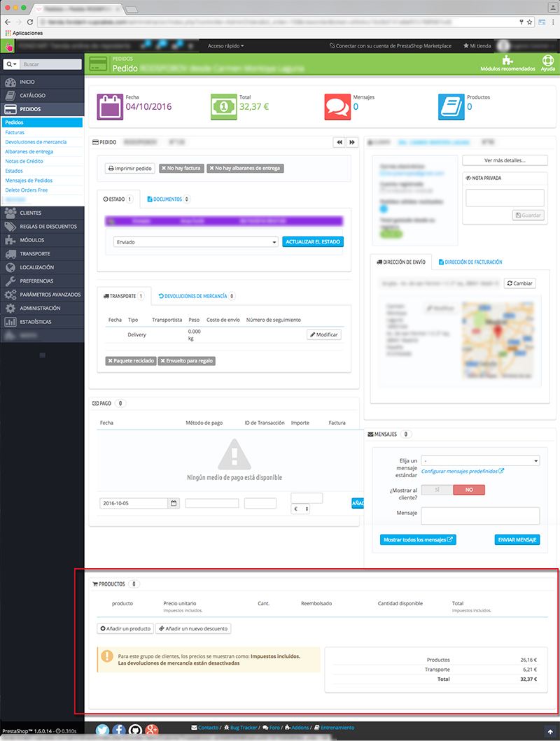560x741 pixels.
Task: Open standard message dropdown
Action: [480, 460]
